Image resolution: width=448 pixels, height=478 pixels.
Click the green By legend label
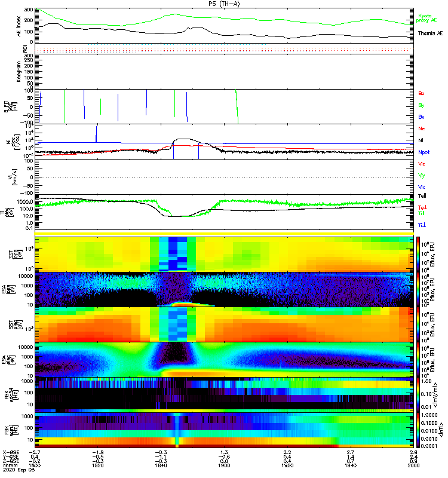[421, 105]
